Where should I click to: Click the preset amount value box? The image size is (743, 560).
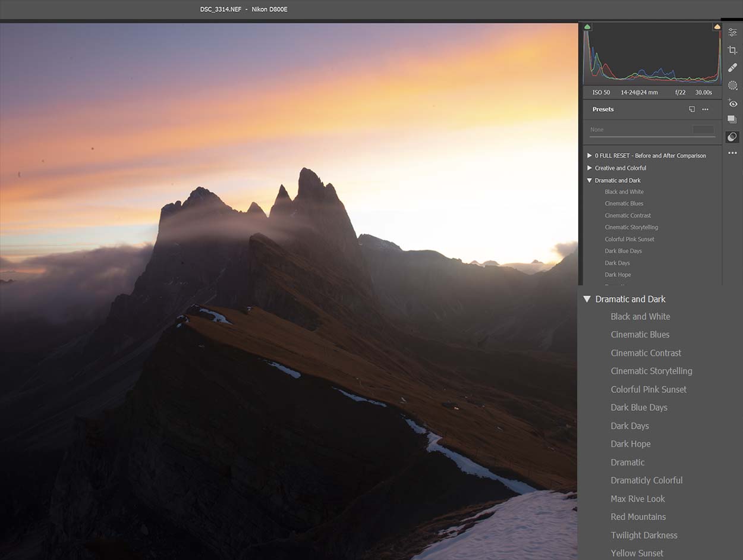click(x=703, y=130)
